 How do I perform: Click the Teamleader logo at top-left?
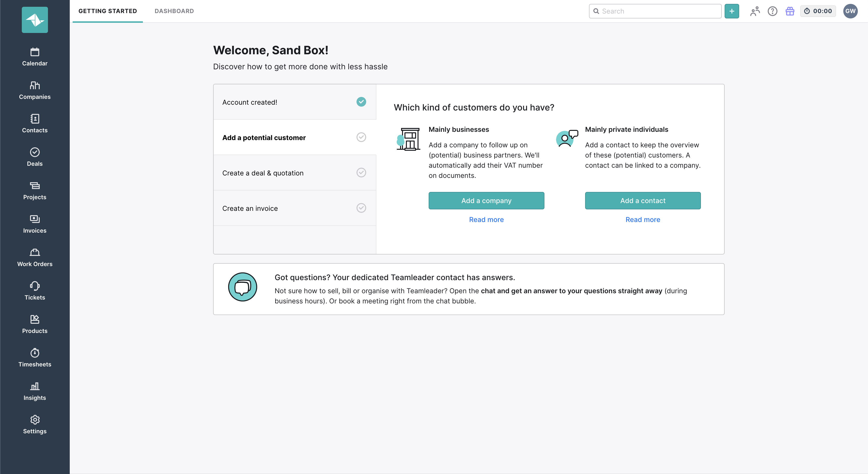(x=35, y=20)
